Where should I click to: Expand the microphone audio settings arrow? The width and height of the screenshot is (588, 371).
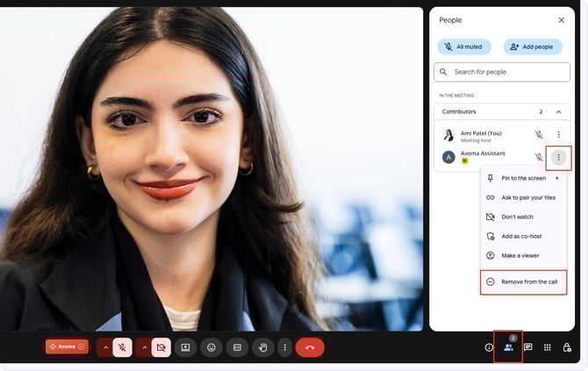click(x=104, y=347)
